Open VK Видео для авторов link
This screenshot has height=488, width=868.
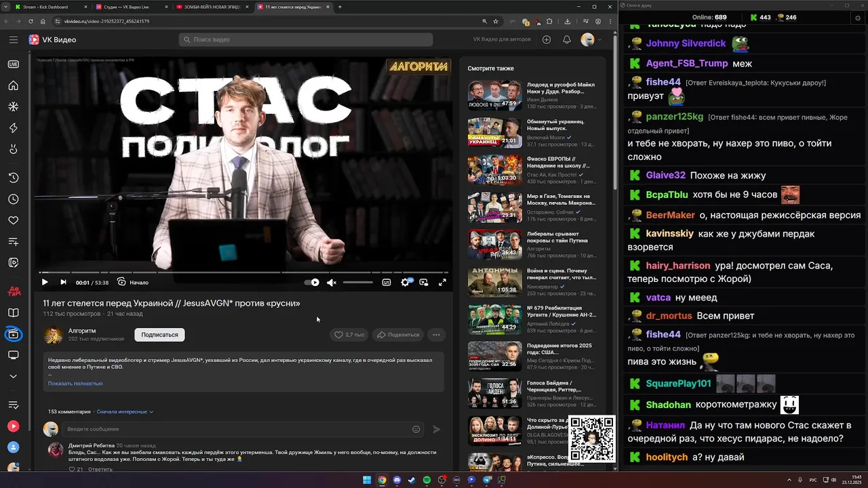(502, 39)
